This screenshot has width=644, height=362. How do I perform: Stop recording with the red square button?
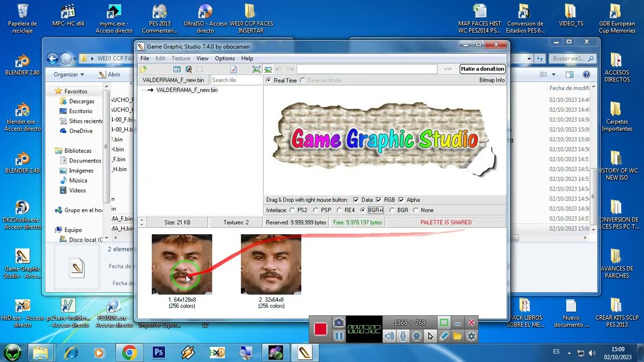320,329
